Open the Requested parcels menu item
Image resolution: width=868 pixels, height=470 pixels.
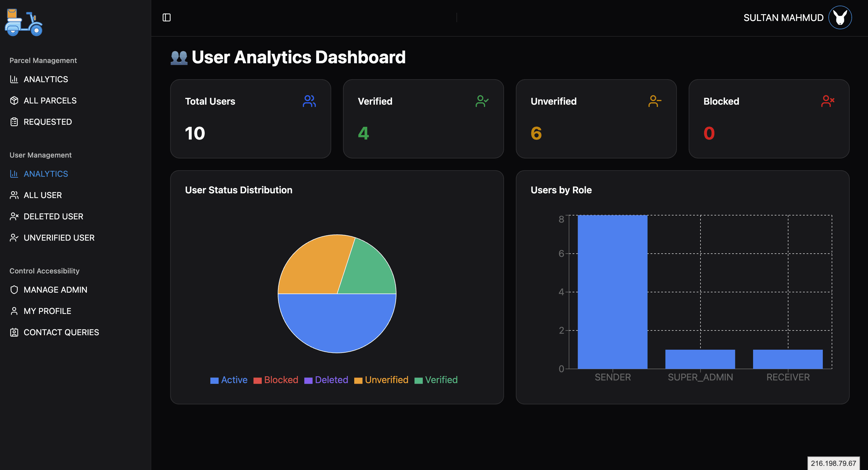48,122
